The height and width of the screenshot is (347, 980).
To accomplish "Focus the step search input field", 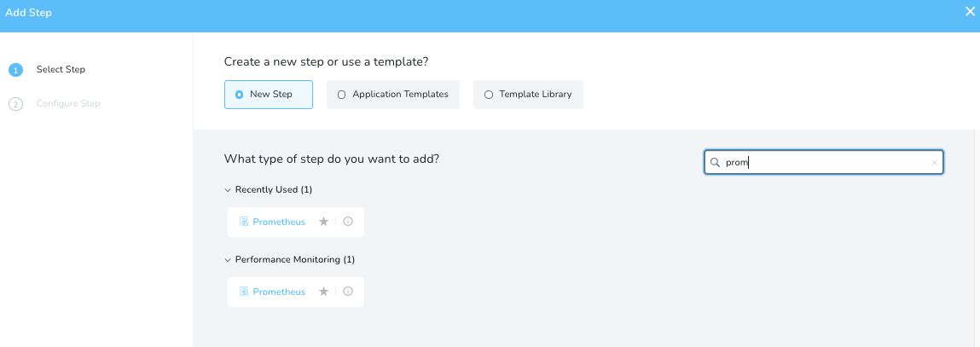I will coord(824,163).
